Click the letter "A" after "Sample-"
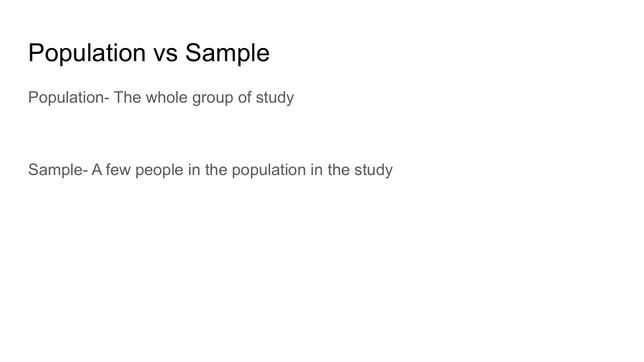Screen dimensions: 644x362 (x=97, y=170)
